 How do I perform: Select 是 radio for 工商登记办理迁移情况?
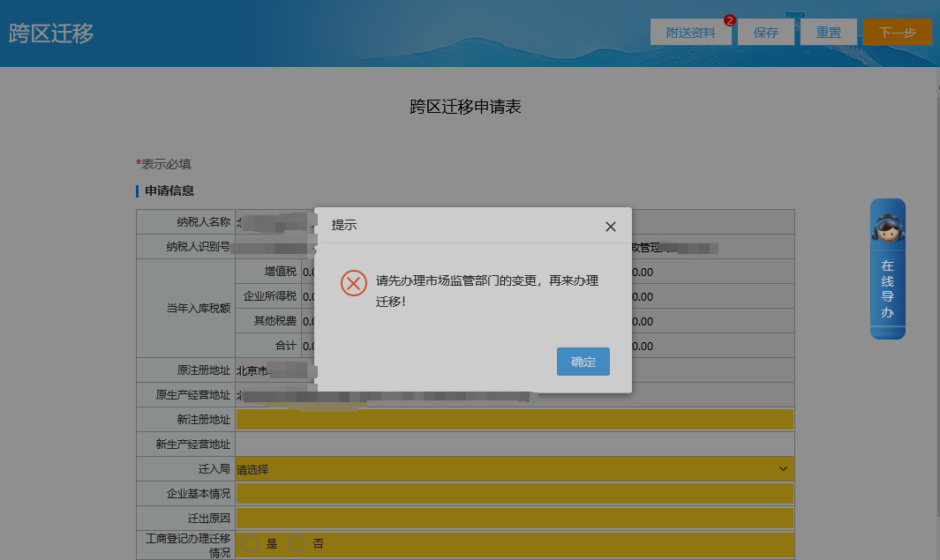pyautogui.click(x=250, y=544)
